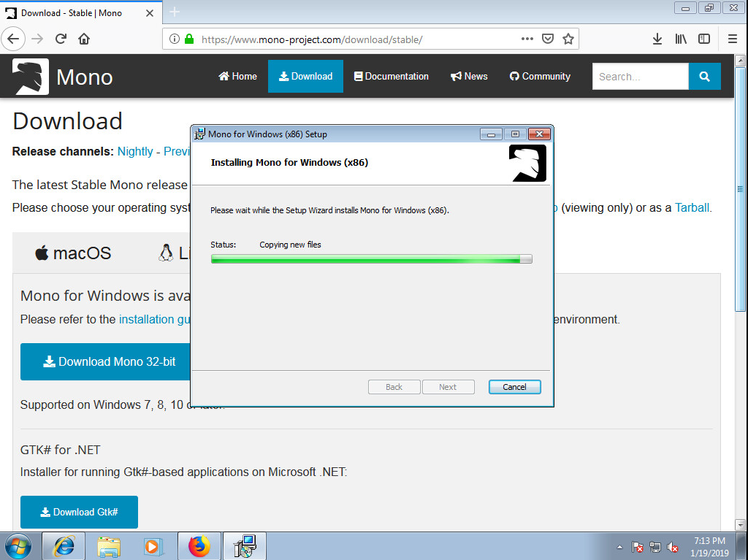Open Firefox hamburger menu
748x560 pixels.
[x=733, y=39]
